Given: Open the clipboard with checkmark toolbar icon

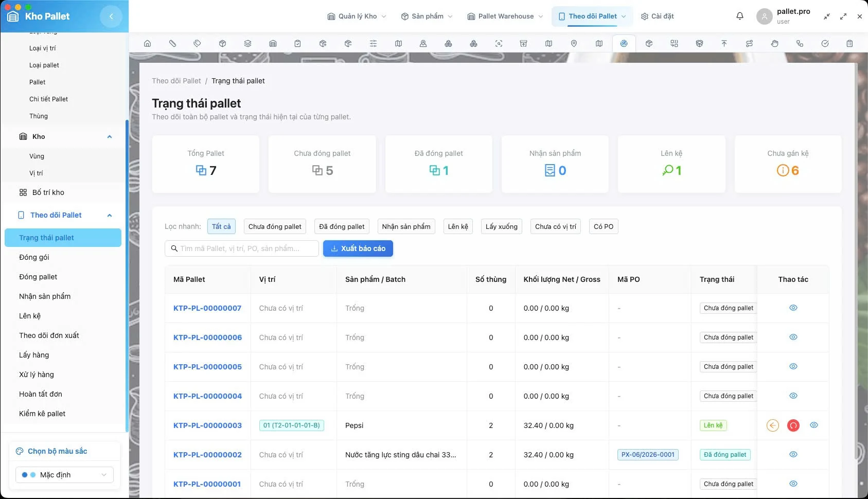Looking at the screenshot, I should point(297,44).
